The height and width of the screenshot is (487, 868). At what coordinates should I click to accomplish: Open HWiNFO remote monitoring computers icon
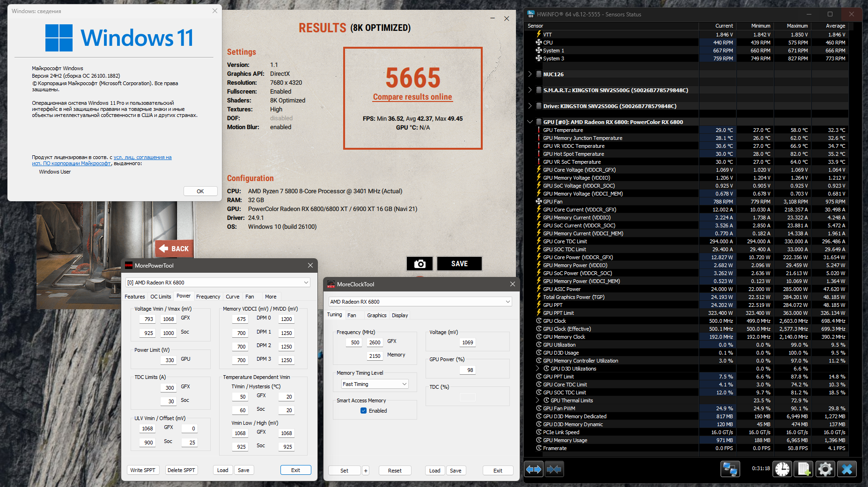pos(730,469)
